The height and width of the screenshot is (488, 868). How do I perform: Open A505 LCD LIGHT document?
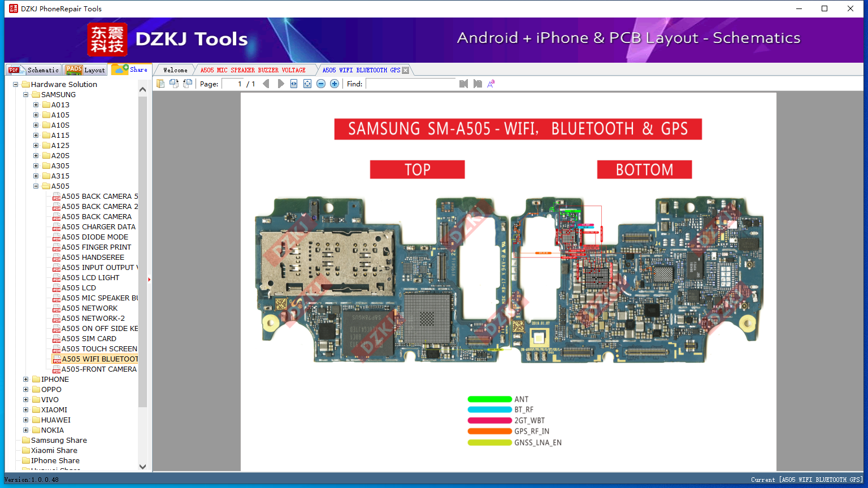[90, 278]
